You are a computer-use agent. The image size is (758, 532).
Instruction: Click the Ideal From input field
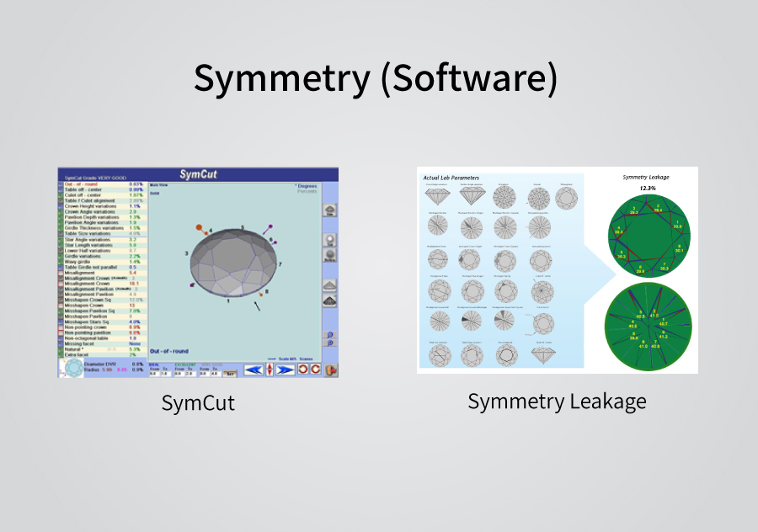[154, 373]
